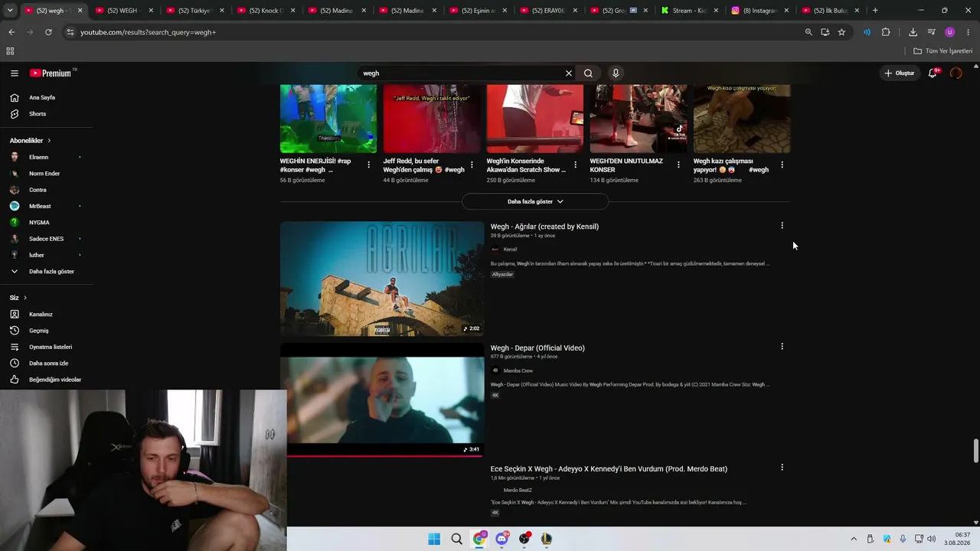
Task: Switch to the (52) İlk Bulu tab
Action: tap(831, 11)
